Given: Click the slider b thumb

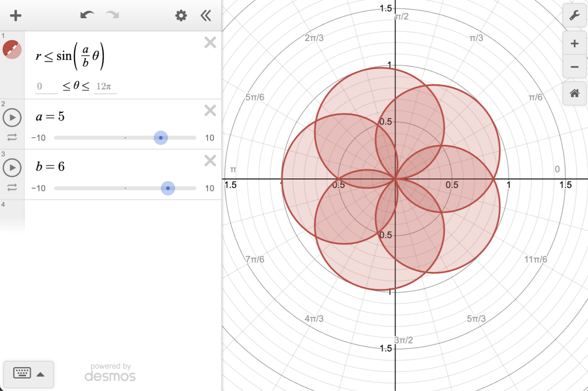Looking at the screenshot, I should click(x=168, y=188).
